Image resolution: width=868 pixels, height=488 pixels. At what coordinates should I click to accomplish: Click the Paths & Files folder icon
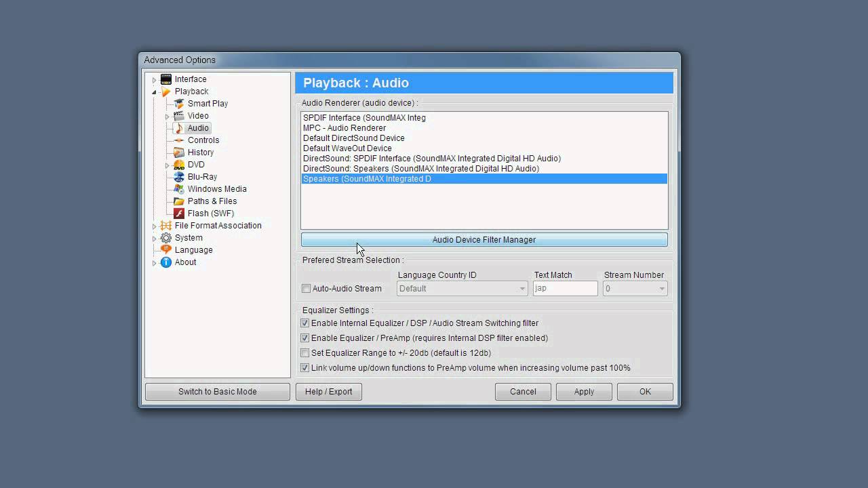pyautogui.click(x=179, y=201)
